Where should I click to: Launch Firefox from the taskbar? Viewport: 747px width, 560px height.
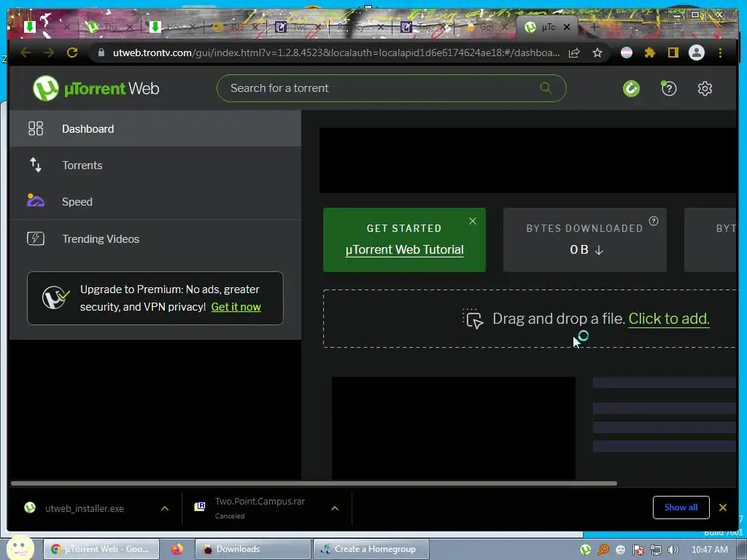(177, 549)
